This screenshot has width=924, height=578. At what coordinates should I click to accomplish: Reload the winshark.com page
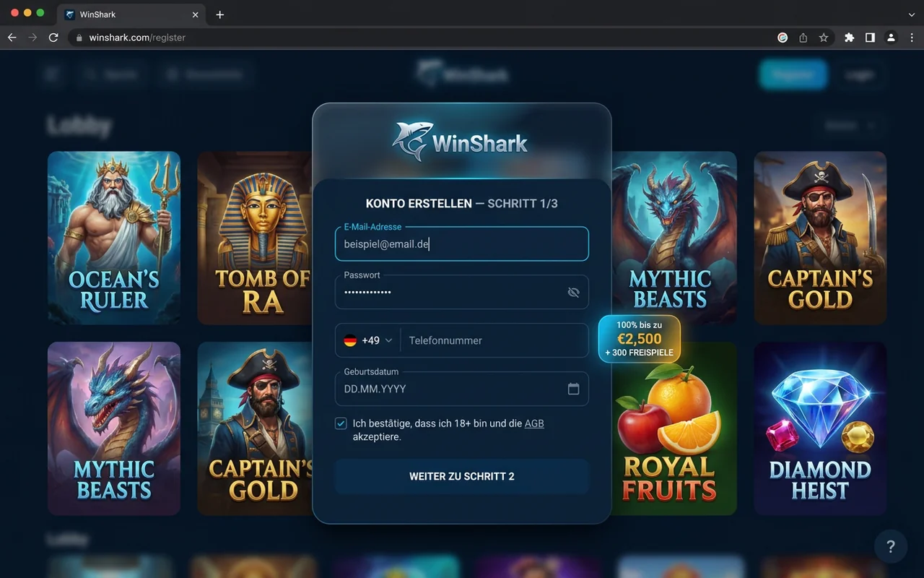53,38
